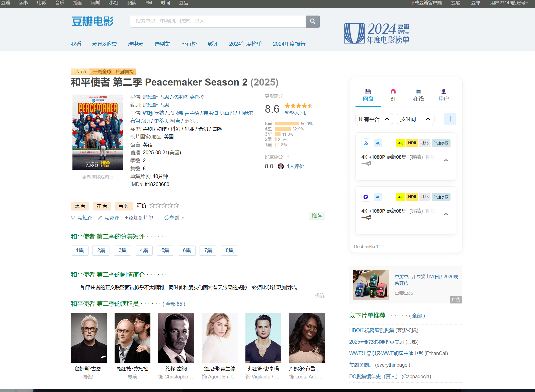Select the 网盘 floppy disk icon

click(x=368, y=92)
